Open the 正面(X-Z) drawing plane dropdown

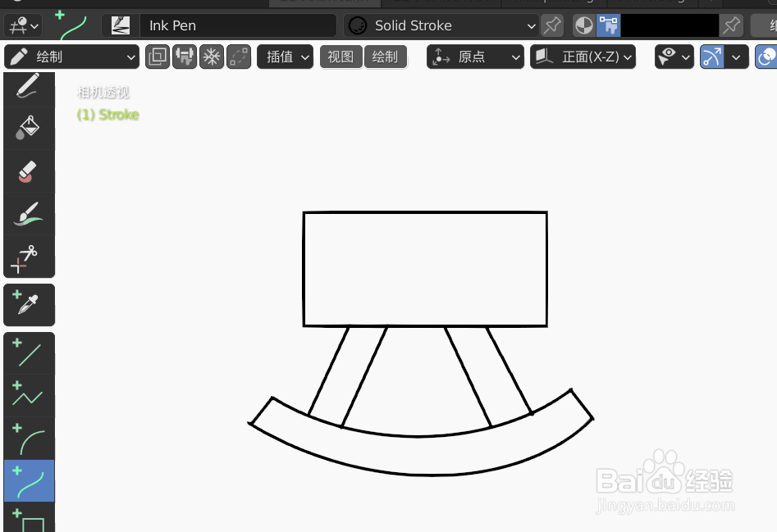[583, 57]
